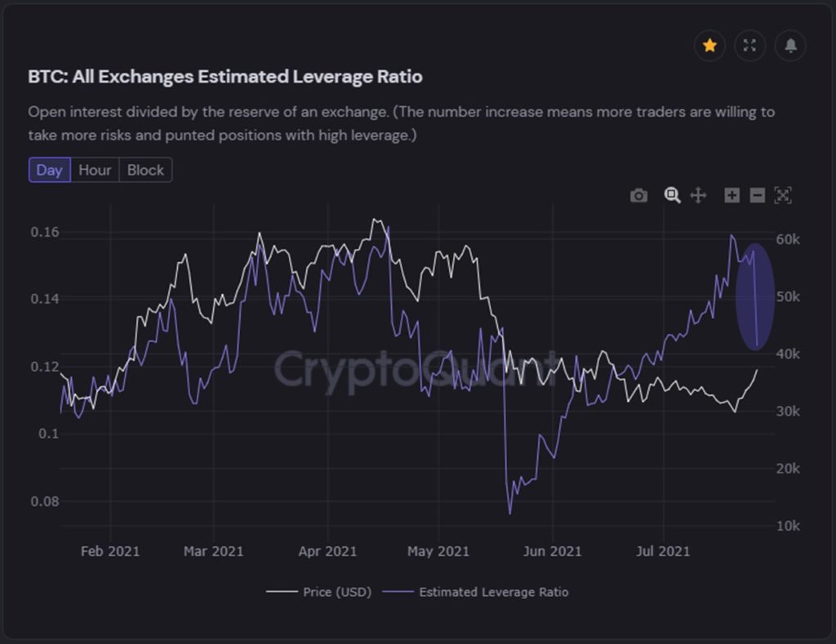836x644 pixels.
Task: Click the yellow star favorite icon
Action: (x=709, y=46)
